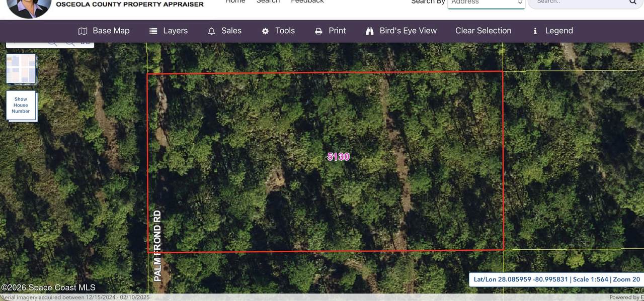644x301 pixels.
Task: Toggle Show House Number on map
Action: 21,106
